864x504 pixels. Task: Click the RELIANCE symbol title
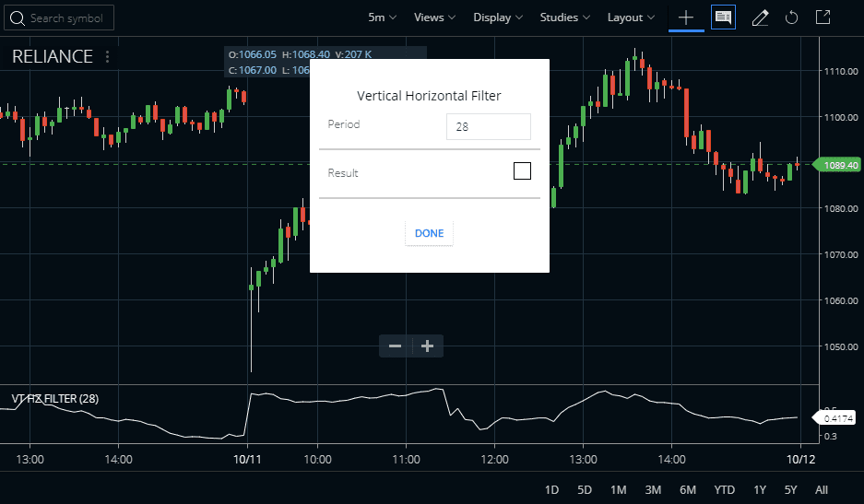[53, 57]
